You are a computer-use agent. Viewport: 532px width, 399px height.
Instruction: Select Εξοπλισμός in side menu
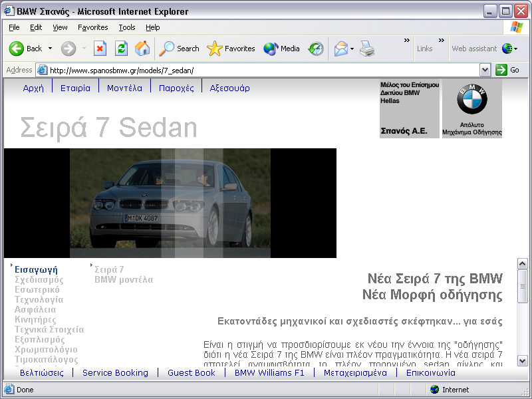click(x=40, y=339)
